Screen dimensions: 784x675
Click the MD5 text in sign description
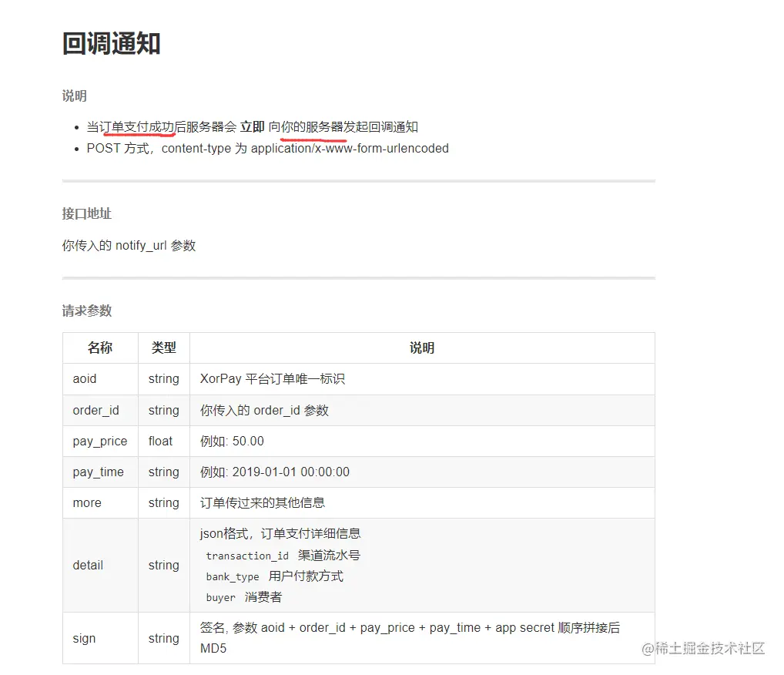point(213,649)
